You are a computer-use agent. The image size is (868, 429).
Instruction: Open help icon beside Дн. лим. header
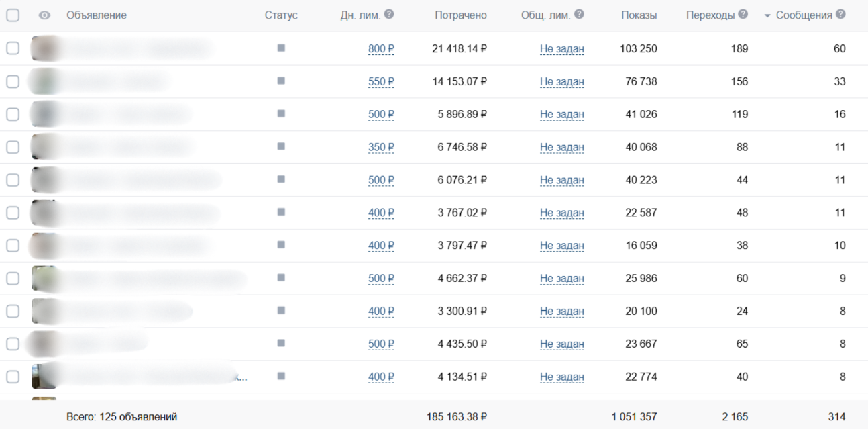click(389, 14)
